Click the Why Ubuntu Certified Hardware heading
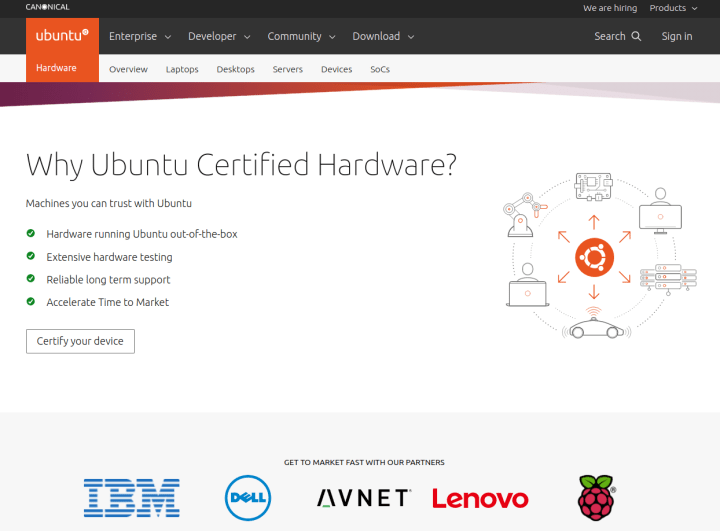Viewport: 720px width, 531px height. pyautogui.click(x=241, y=165)
